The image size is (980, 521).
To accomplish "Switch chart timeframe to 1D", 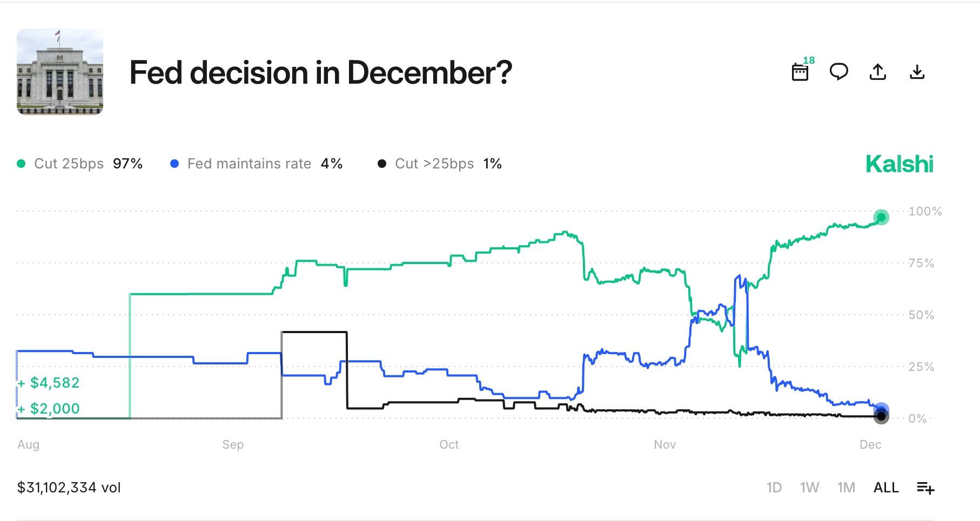I will click(775, 487).
